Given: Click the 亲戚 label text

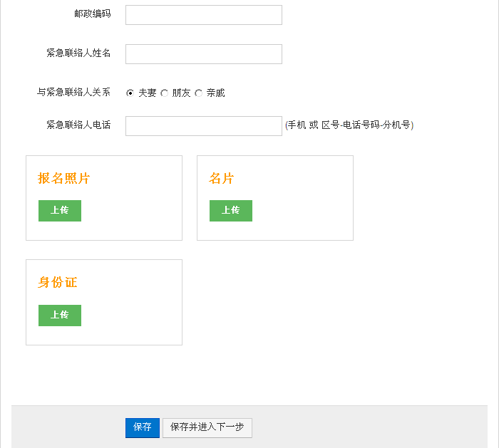Looking at the screenshot, I should click(x=215, y=93).
